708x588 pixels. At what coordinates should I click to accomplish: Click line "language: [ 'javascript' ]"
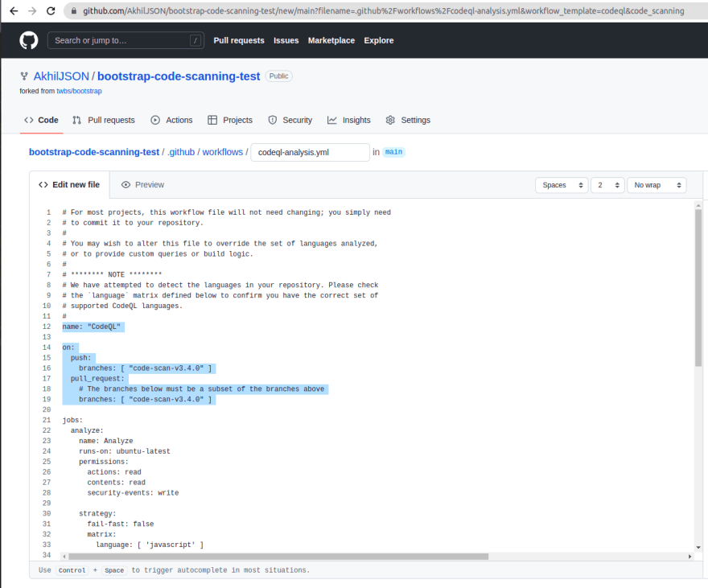tap(150, 545)
